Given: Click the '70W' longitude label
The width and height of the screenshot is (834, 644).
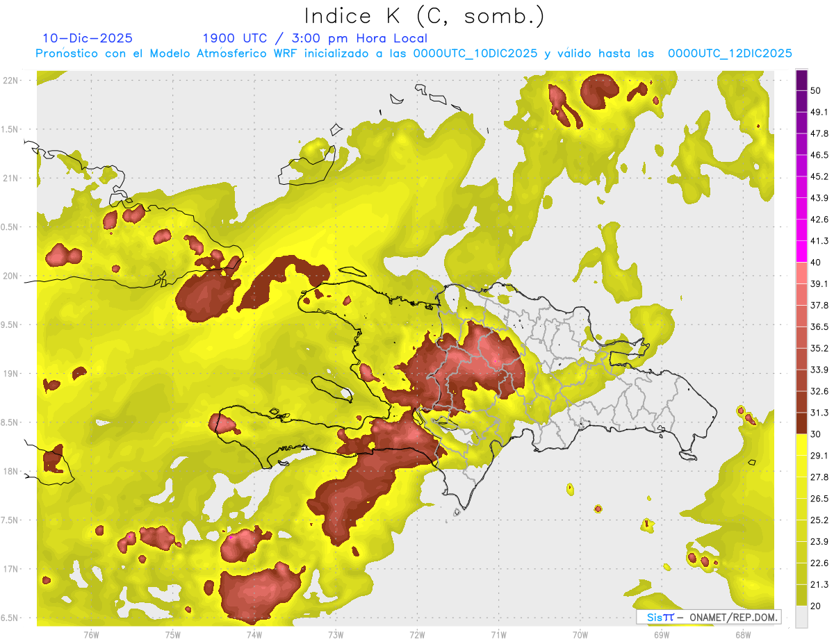Looking at the screenshot, I should (580, 634).
